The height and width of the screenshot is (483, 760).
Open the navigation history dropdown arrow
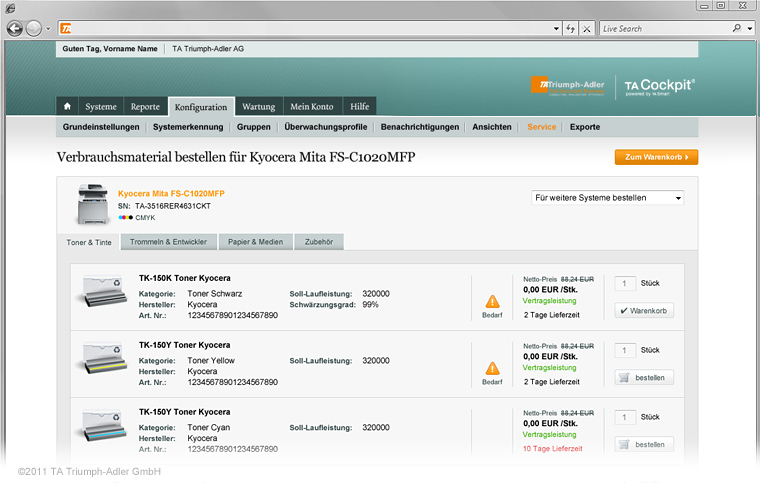pos(48,29)
